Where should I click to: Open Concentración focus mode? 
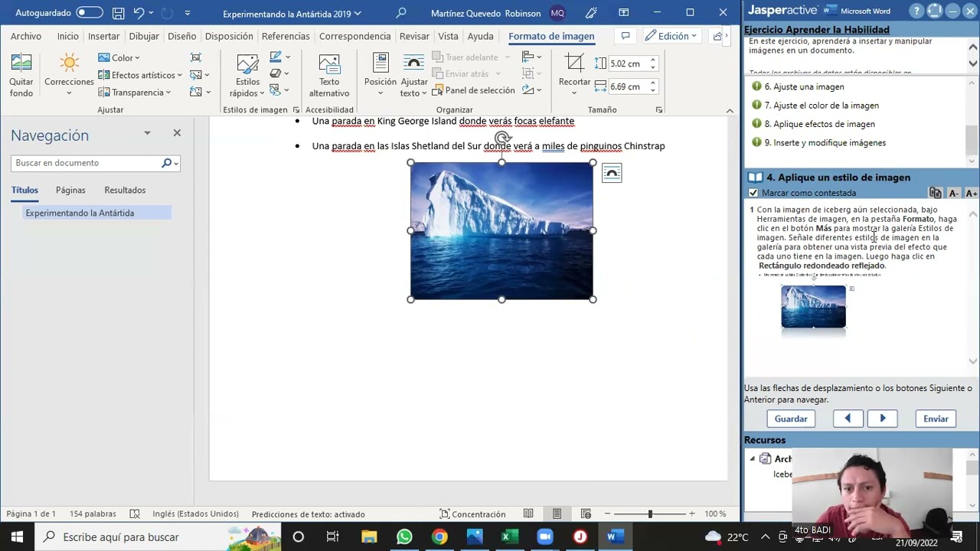tap(472, 514)
